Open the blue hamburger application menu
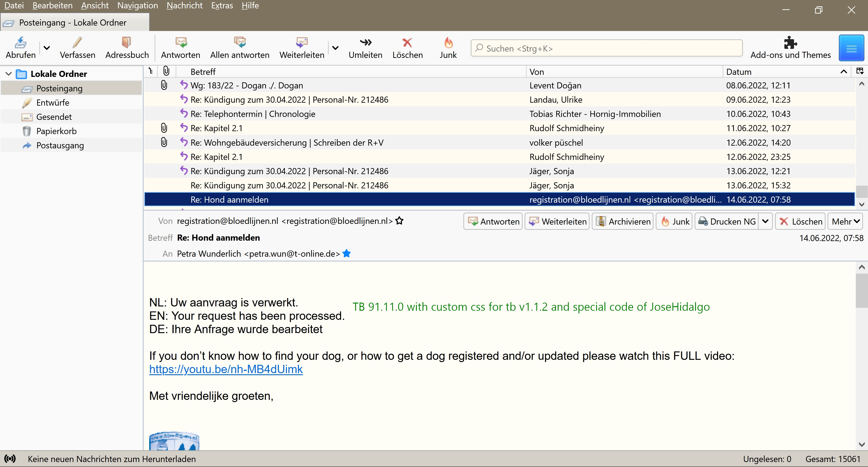This screenshot has width=868, height=467. tap(851, 48)
